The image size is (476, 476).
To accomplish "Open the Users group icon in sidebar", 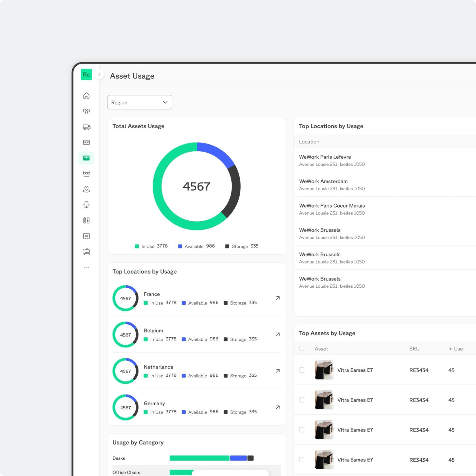I will tap(86, 111).
